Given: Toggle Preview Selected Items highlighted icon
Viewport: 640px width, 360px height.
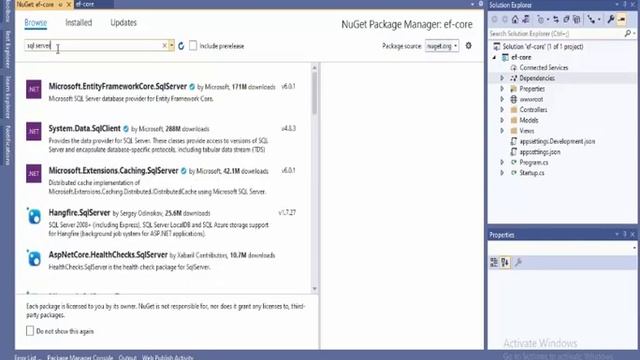Looking at the screenshot, I should tap(622, 19).
